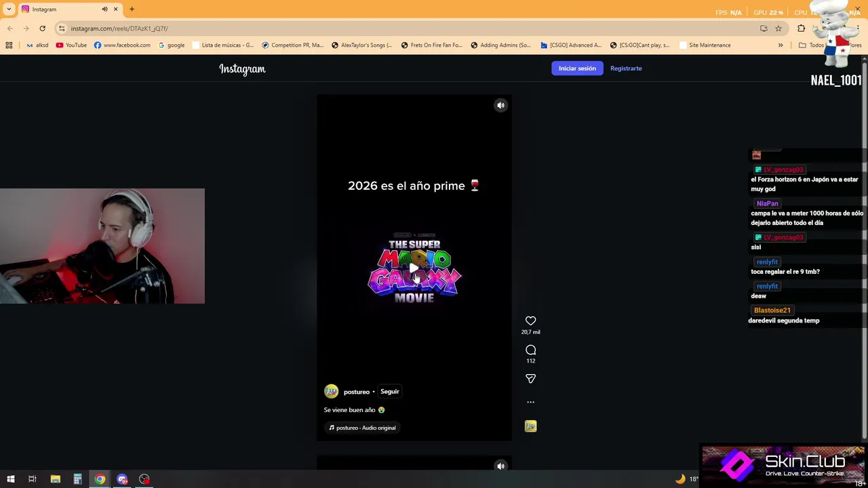
Task: Expand hidden bookmarks with the chevron
Action: (x=781, y=45)
